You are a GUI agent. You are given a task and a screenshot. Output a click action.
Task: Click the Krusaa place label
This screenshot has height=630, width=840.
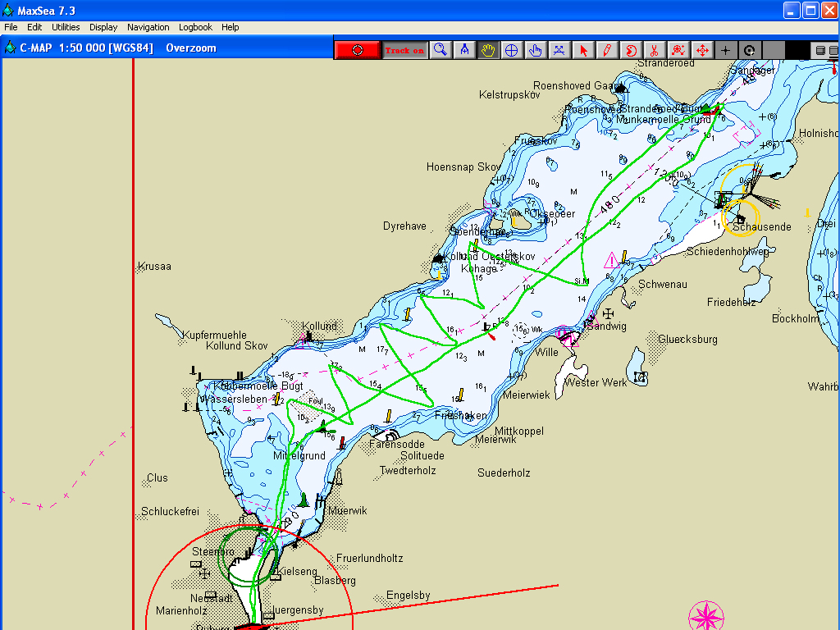click(x=154, y=267)
